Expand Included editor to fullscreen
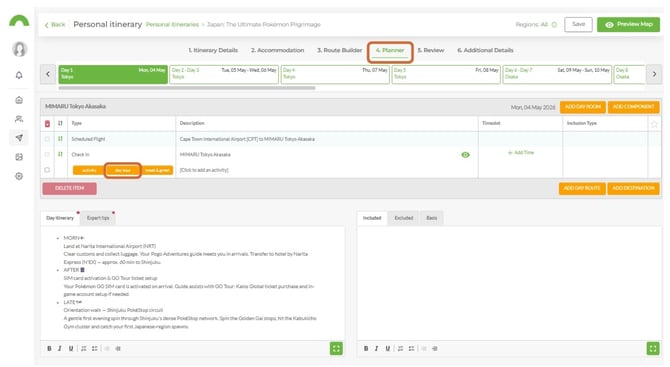Viewport: 670px width, 367px height. (653, 349)
